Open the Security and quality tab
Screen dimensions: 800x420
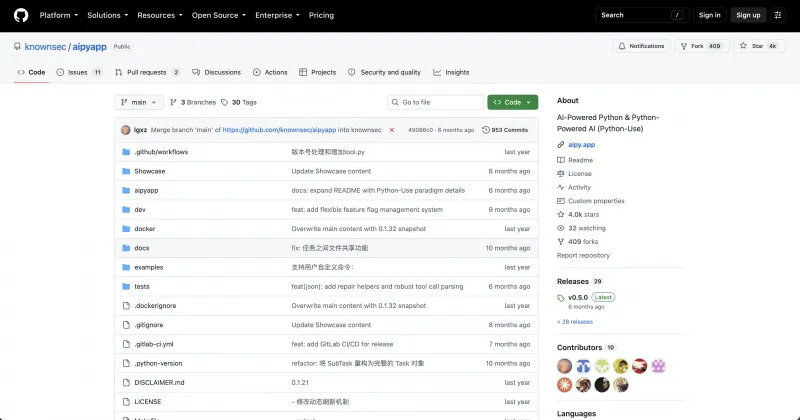point(384,72)
